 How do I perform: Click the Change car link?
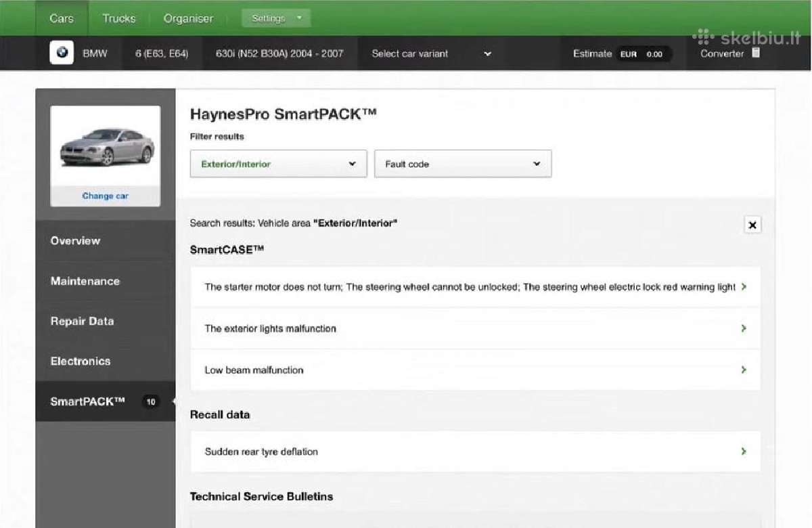pos(105,196)
